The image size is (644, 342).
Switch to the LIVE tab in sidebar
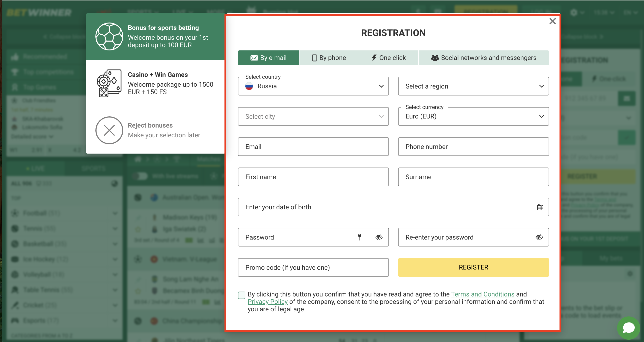tap(36, 168)
